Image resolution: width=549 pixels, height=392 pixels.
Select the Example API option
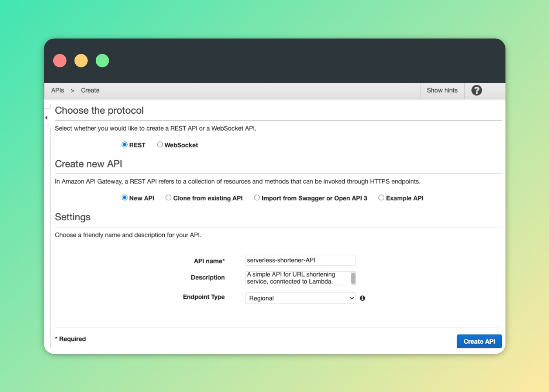(x=381, y=198)
